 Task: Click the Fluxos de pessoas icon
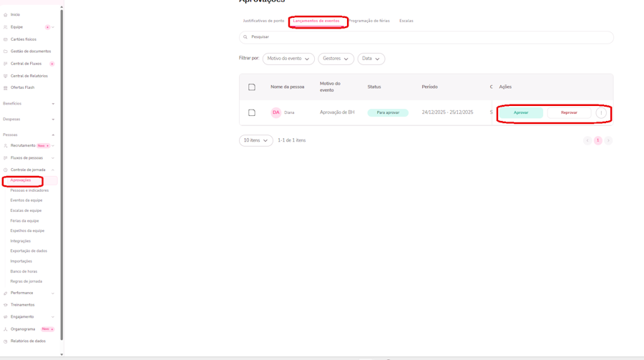point(5,157)
